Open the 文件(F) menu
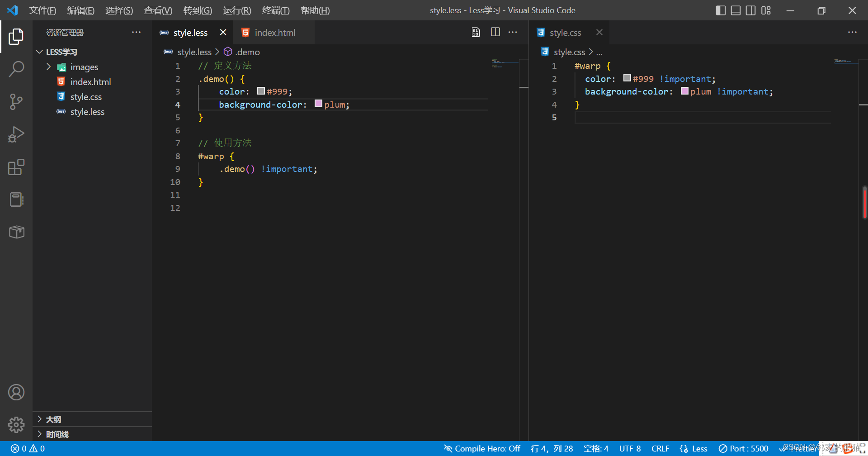 coord(42,10)
